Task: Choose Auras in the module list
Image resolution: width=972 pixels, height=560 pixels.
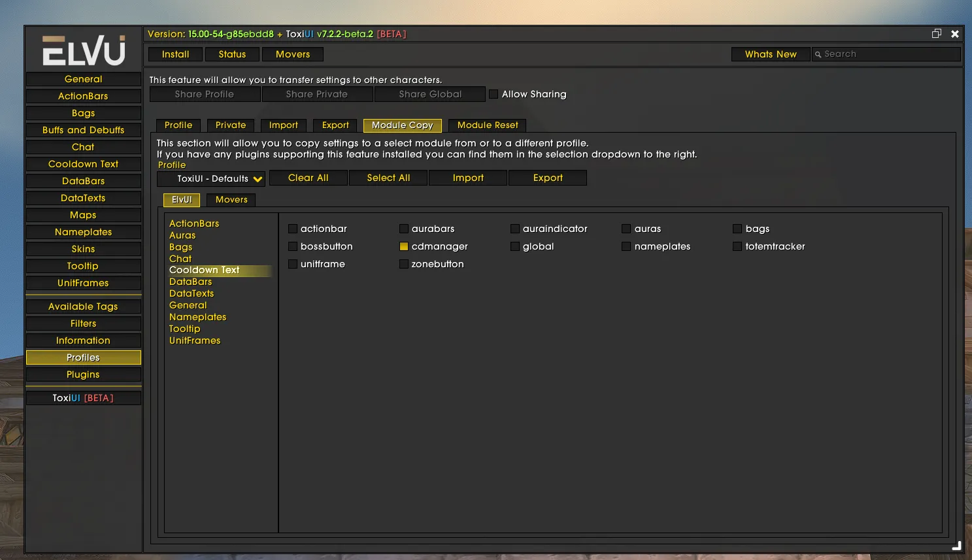Action: 182,235
